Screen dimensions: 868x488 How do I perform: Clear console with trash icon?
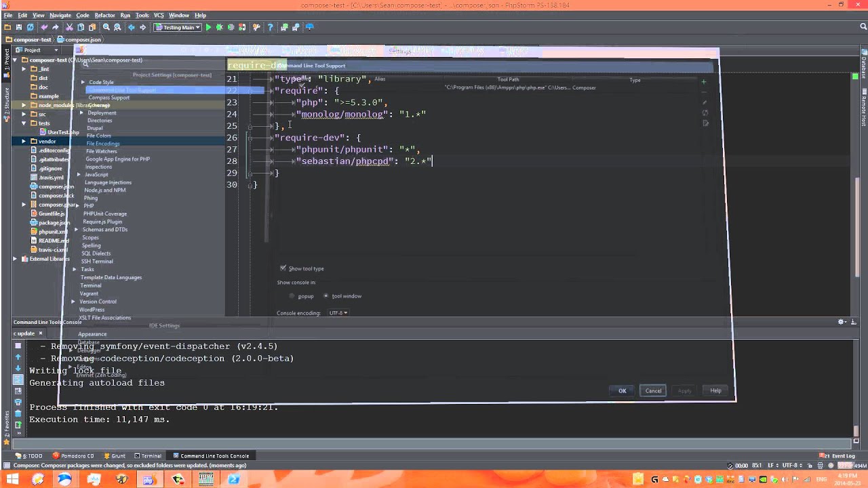(18, 413)
